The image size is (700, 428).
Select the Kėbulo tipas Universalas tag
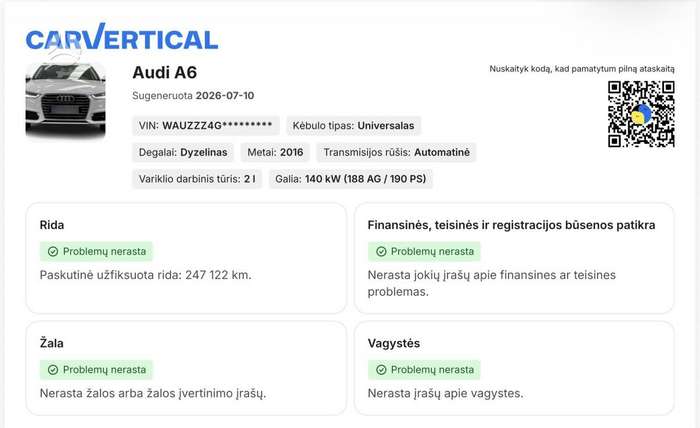(x=354, y=126)
